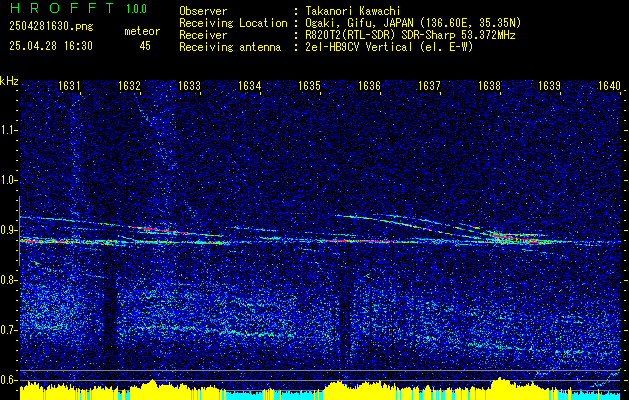Click the Receiver field label
Image resolution: width=629 pixels, height=400 pixels.
(x=203, y=35)
